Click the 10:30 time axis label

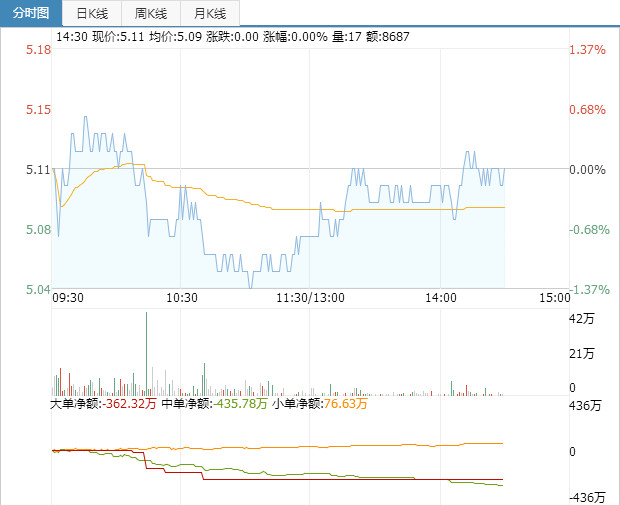pyautogui.click(x=181, y=298)
